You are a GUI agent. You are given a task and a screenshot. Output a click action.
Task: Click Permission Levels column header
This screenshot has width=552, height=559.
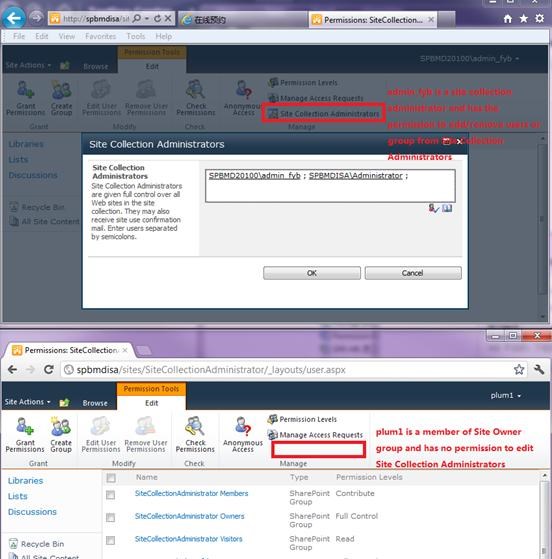click(x=369, y=477)
